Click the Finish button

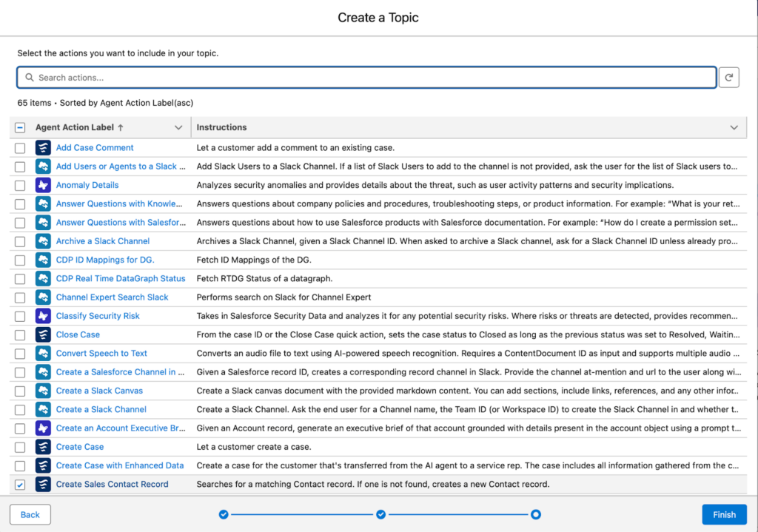click(724, 514)
